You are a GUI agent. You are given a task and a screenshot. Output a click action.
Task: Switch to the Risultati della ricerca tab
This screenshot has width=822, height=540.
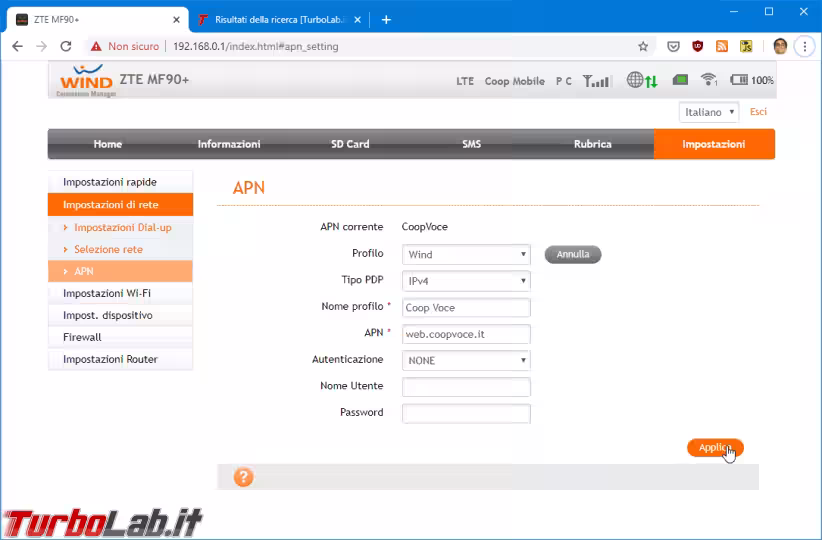click(280, 20)
